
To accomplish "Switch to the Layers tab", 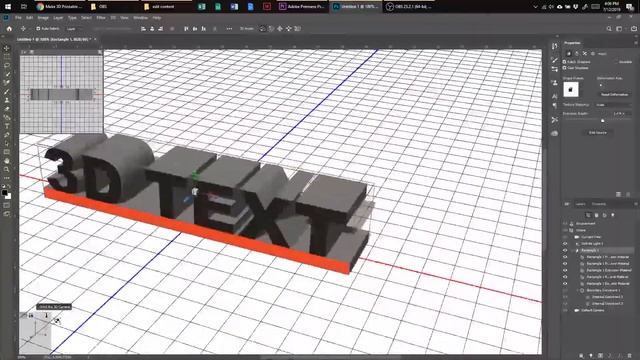I will tap(580, 204).
